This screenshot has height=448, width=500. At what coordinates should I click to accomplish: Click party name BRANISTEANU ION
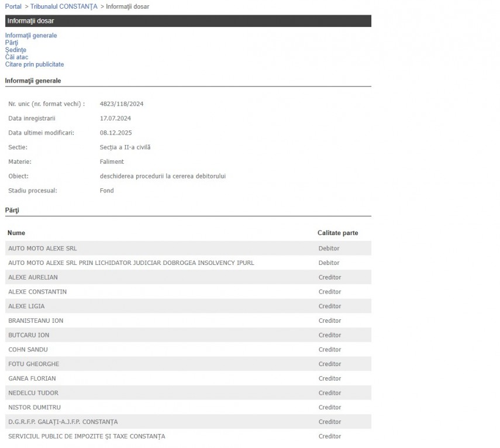[36, 321]
